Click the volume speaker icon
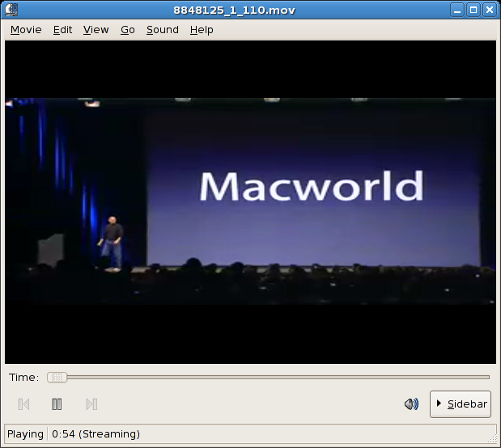501x448 pixels. pyautogui.click(x=411, y=404)
